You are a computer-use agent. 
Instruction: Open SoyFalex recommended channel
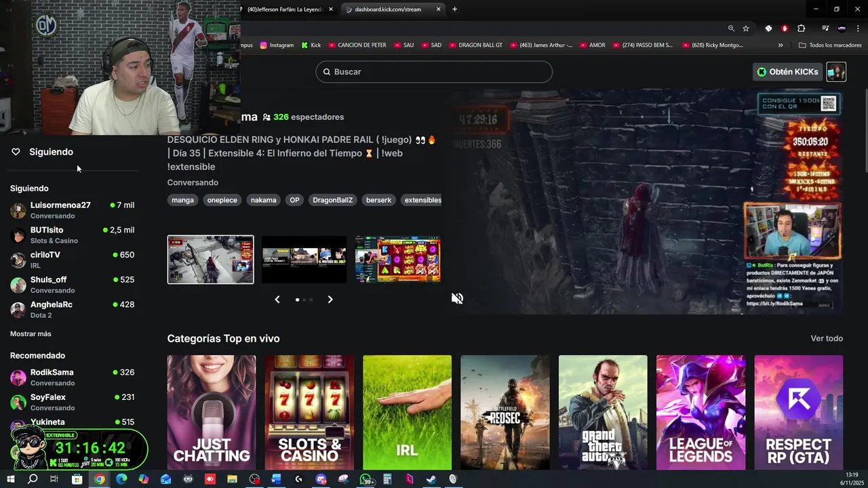[x=73, y=402]
